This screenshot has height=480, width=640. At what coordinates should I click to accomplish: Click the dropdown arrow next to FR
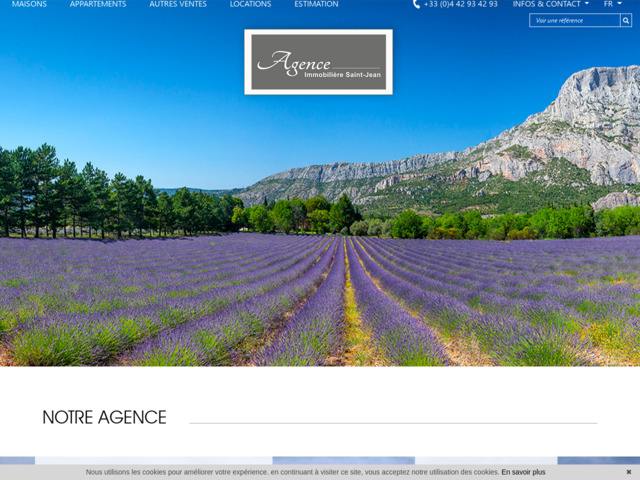620,4
